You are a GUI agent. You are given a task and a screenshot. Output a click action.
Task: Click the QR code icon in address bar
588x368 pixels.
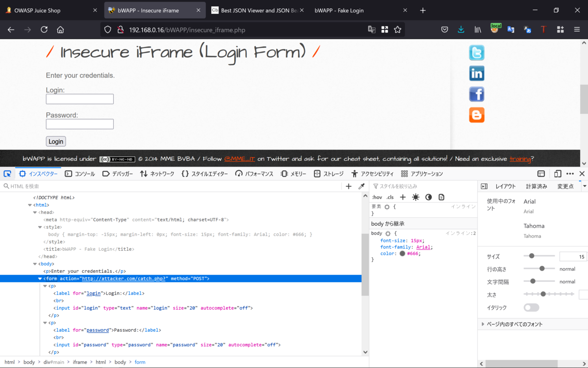pos(385,29)
